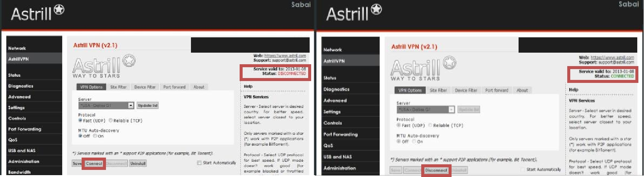The height and width of the screenshot is (177, 644).
Task: Click support@astrill.com in disconnected screenshot
Action: (x=289, y=60)
